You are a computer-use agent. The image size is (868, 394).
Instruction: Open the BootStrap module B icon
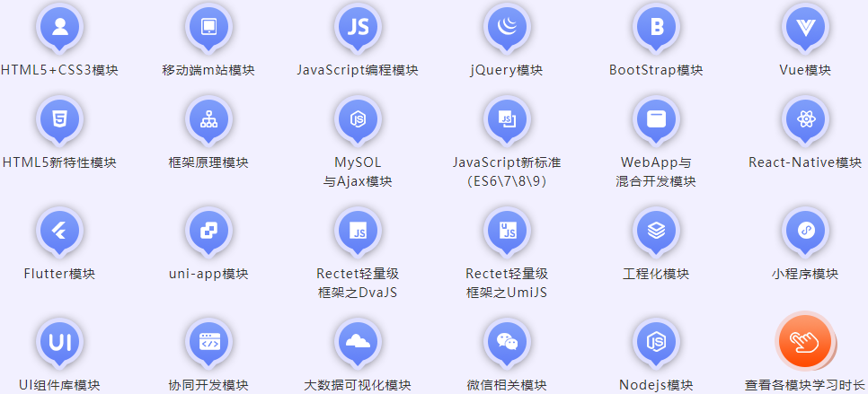coord(656,27)
